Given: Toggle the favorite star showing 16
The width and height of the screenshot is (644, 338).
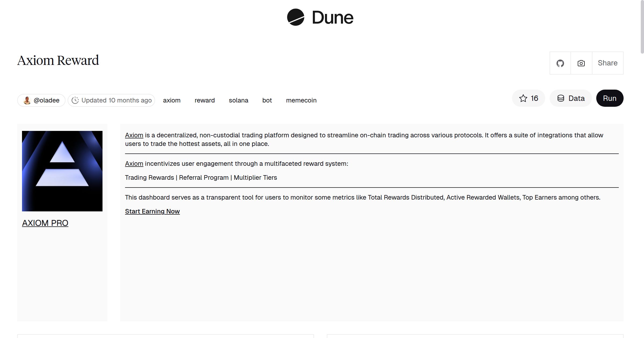Looking at the screenshot, I should (x=528, y=98).
